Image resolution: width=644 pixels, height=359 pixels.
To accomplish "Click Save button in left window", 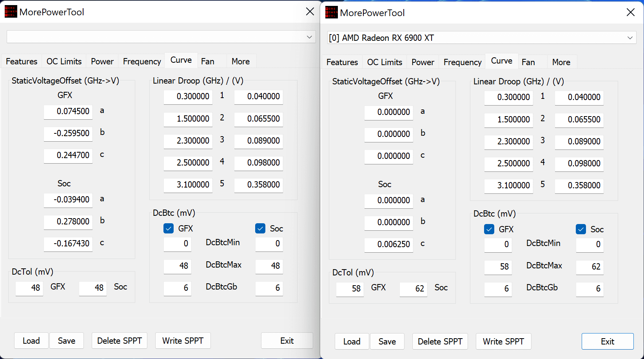I will [67, 341].
